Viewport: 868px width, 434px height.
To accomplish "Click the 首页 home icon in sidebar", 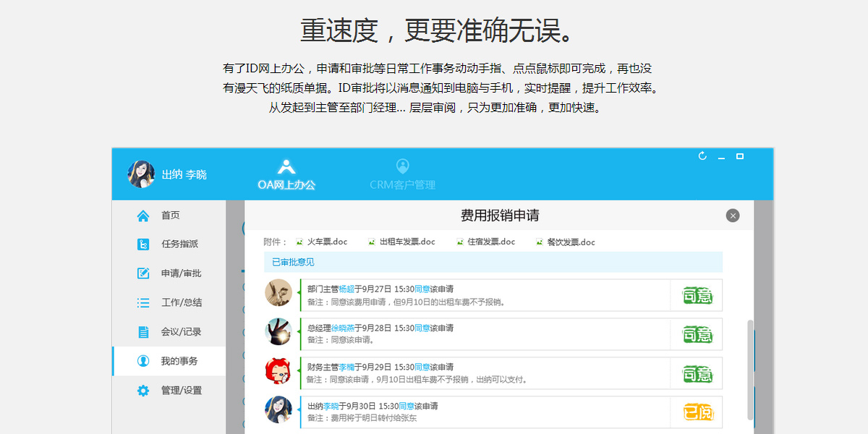I will coord(143,216).
